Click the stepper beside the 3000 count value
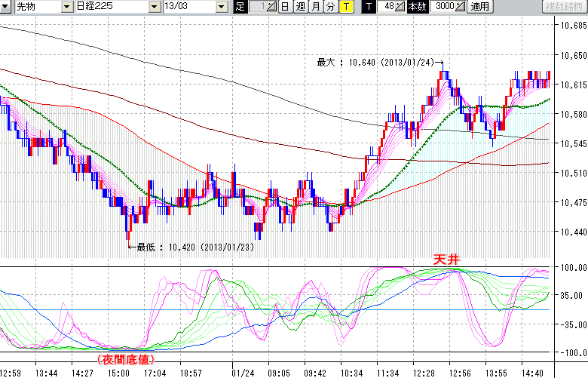588x378 pixels. (460, 7)
